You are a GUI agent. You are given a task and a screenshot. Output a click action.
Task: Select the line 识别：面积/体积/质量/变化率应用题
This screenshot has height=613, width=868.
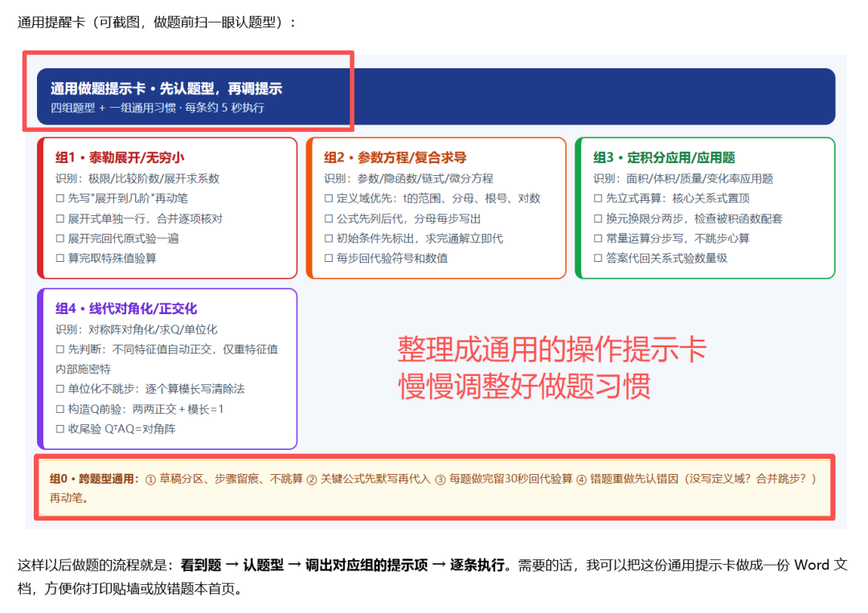click(x=683, y=178)
